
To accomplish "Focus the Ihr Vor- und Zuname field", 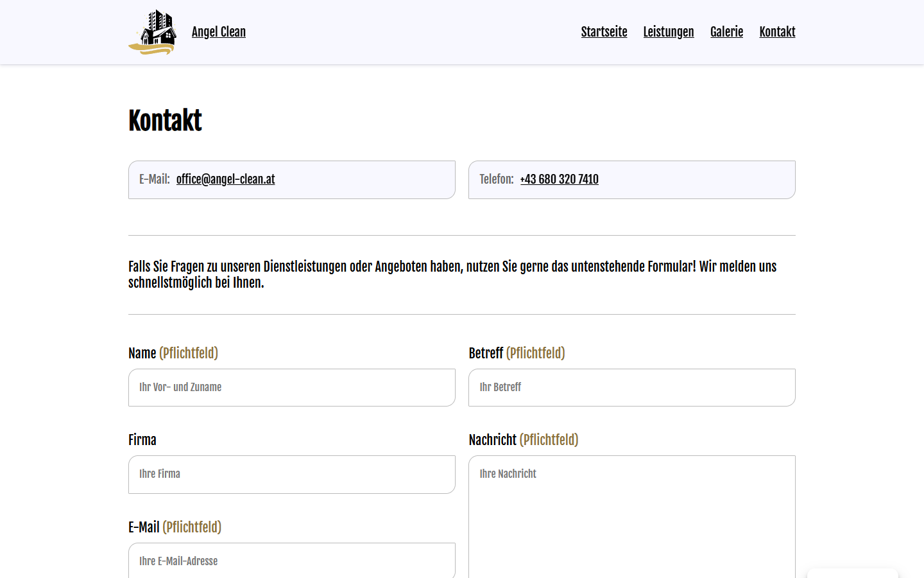I will pos(292,387).
